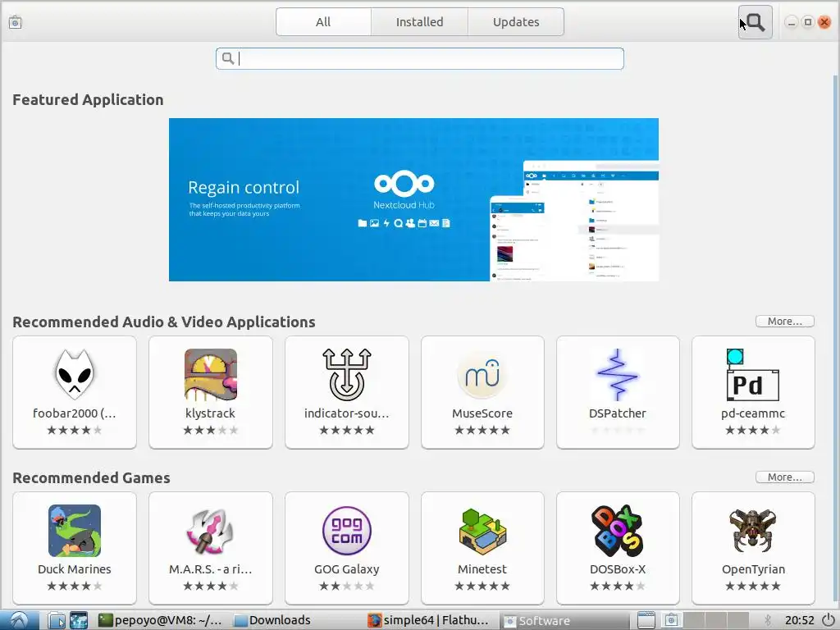Screen dimensions: 840x630
Task: Click the foobar2000 name label
Action: point(75,413)
